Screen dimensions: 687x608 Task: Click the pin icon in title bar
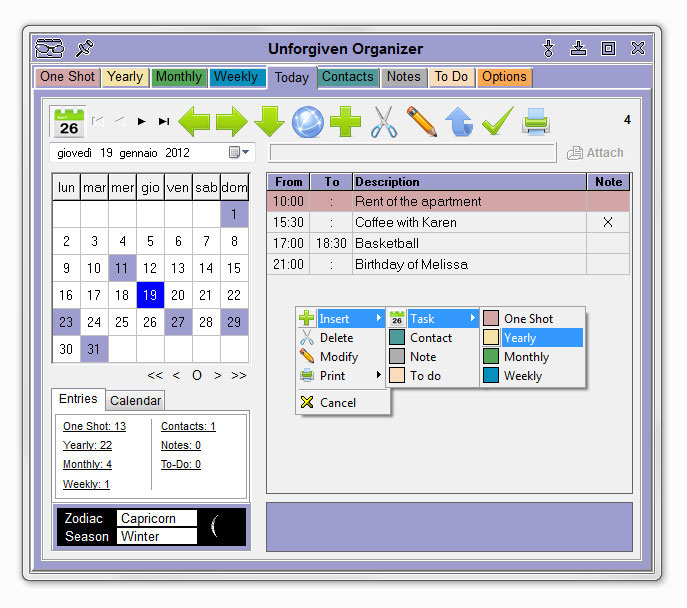click(85, 48)
